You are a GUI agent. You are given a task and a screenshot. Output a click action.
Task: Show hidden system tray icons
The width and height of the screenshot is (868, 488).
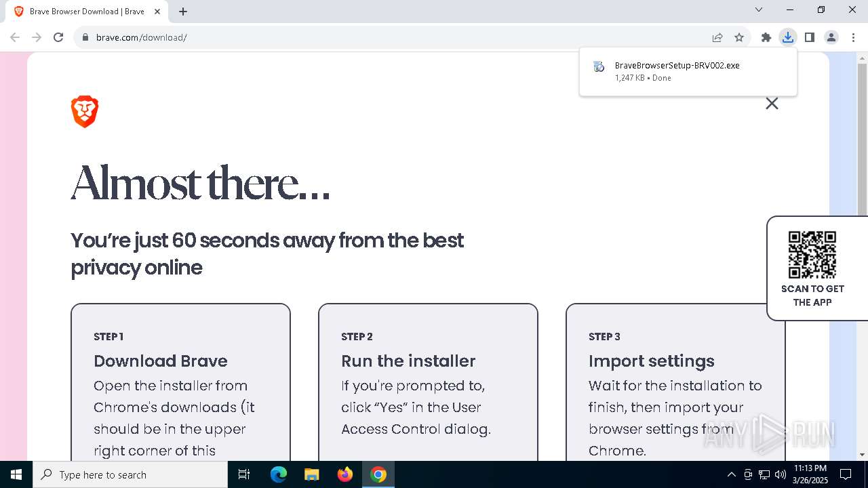click(731, 474)
